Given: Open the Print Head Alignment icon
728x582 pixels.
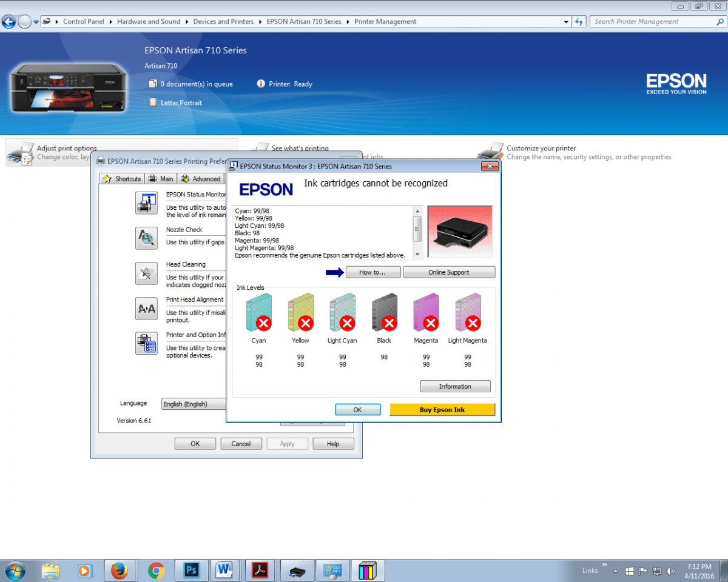Looking at the screenshot, I should [x=146, y=309].
